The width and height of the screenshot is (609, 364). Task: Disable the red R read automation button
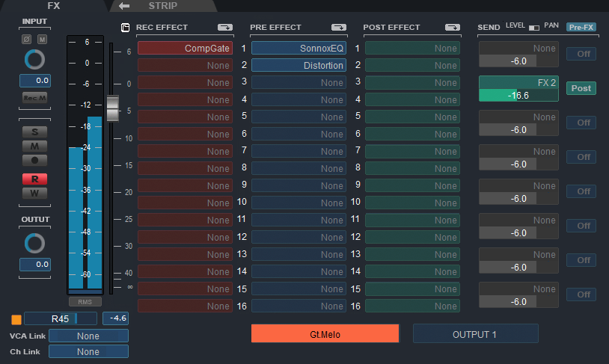34,179
